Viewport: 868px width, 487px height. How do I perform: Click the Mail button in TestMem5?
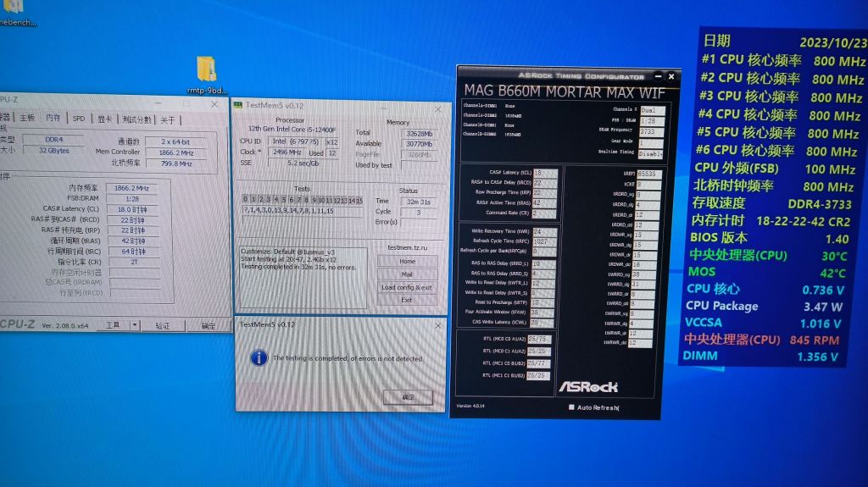coord(407,274)
